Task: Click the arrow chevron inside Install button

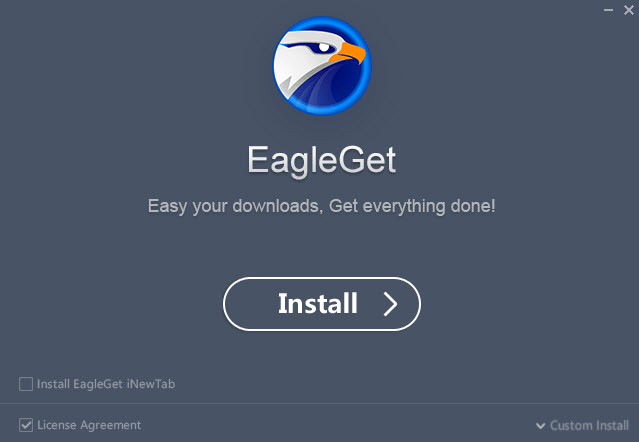Action: tap(390, 304)
